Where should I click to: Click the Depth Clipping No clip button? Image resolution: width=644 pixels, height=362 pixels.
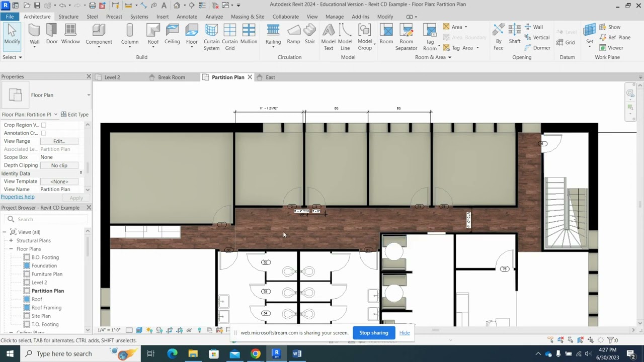pyautogui.click(x=59, y=165)
